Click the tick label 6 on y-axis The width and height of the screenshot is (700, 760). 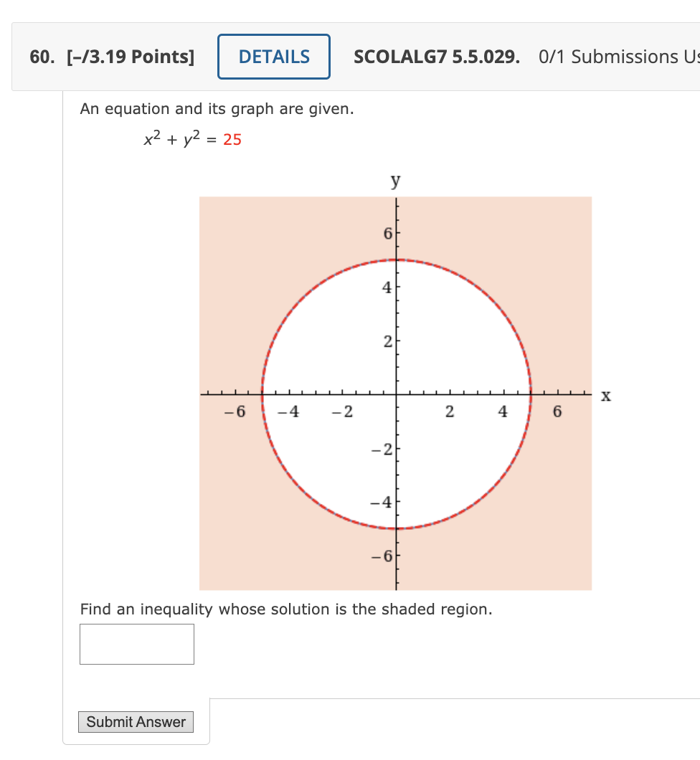point(387,234)
